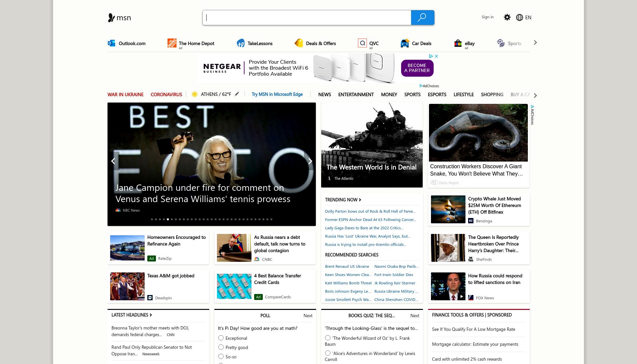Go to previous carousel slide

click(x=113, y=161)
